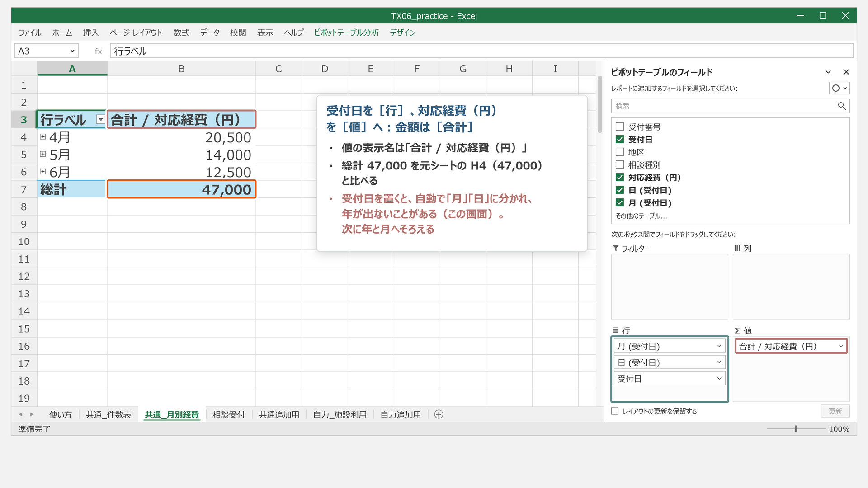Select the grand total cell 47,000
This screenshot has width=868, height=488.
(x=181, y=189)
